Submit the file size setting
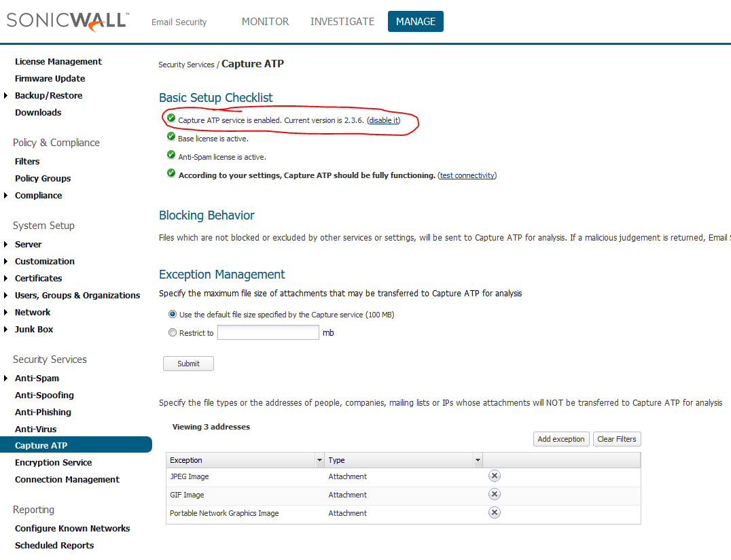This screenshot has height=560, width=731. point(188,364)
